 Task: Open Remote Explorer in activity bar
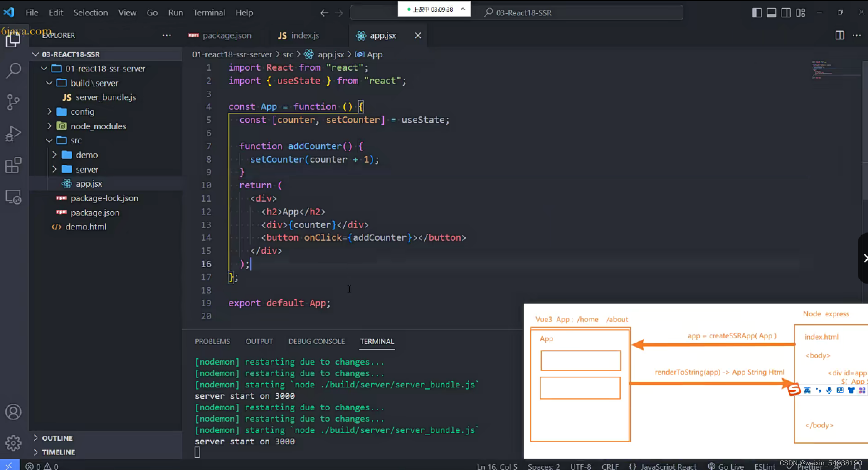coord(14,197)
